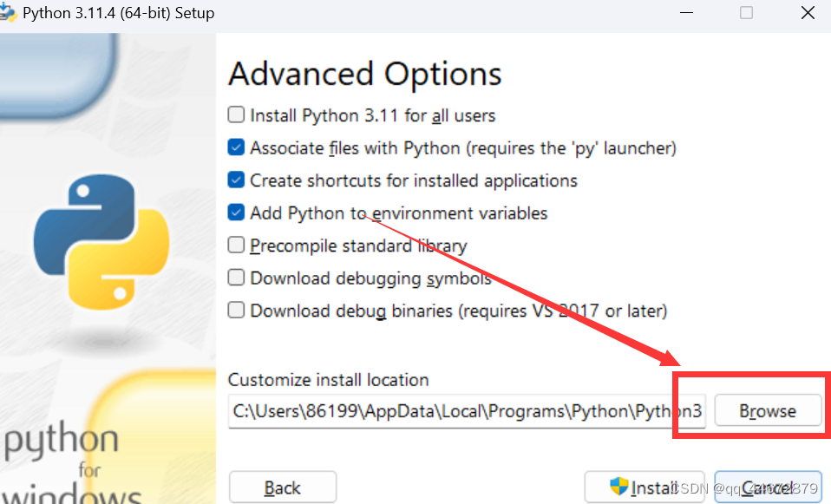Minimize the Python Setup window
The height and width of the screenshot is (504, 831).
tap(686, 13)
